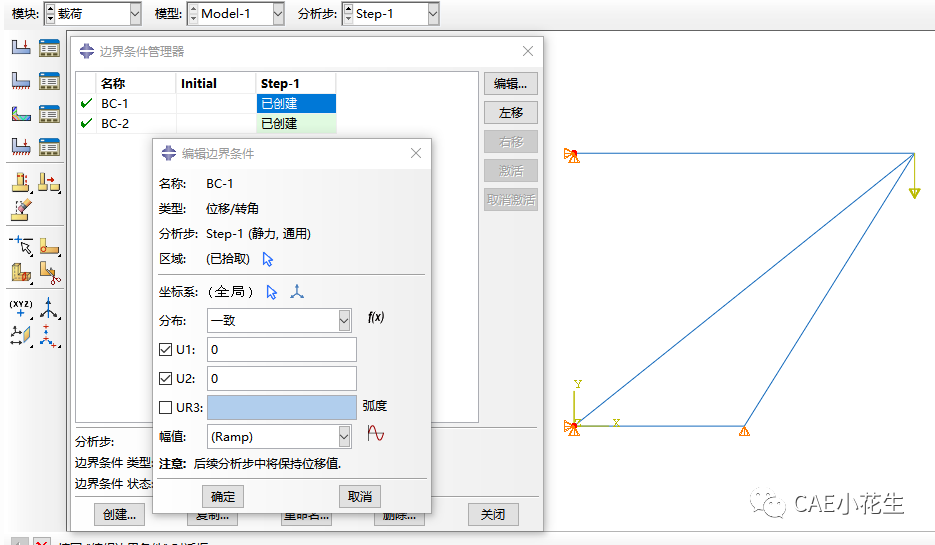The image size is (935, 545).
Task: Open the 分布 distribution dropdown
Action: [x=344, y=321]
